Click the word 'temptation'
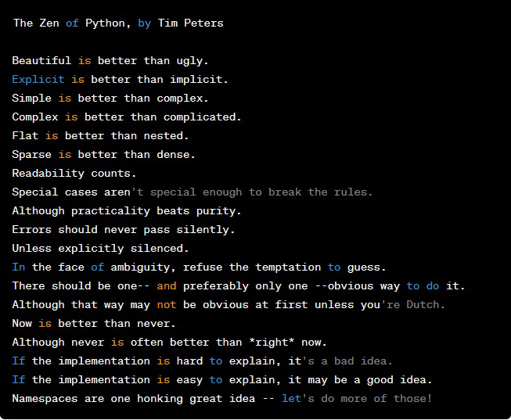The image size is (511, 420). click(289, 267)
